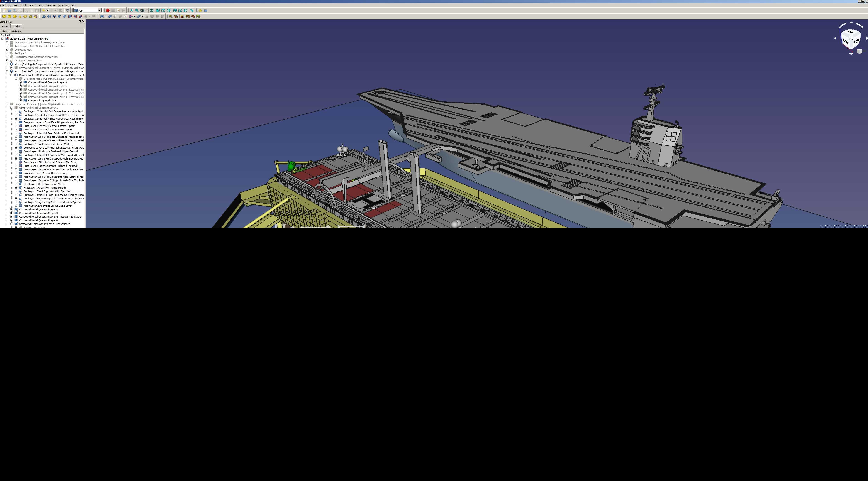Click the mini cube under the navigation cube
This screenshot has height=481, width=868.
click(x=859, y=51)
